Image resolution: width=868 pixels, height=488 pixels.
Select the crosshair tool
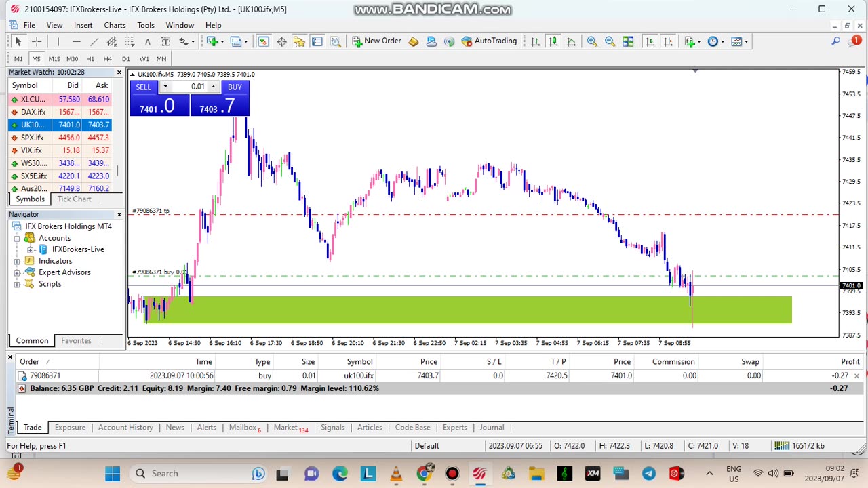pos(37,41)
